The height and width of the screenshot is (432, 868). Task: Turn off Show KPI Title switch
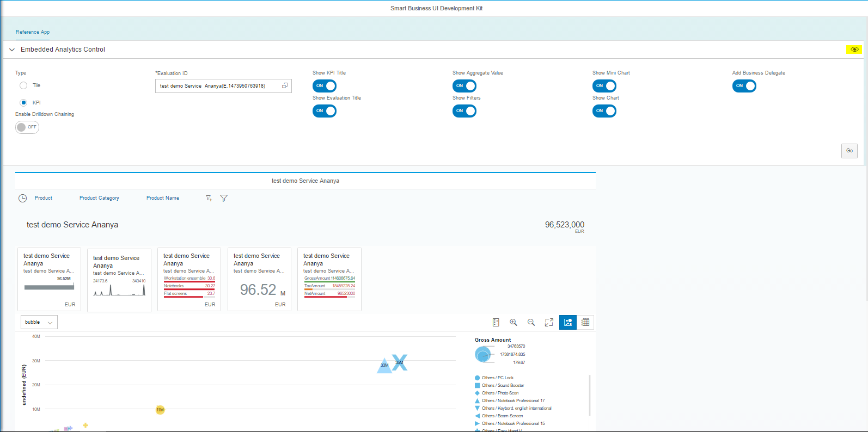point(325,86)
